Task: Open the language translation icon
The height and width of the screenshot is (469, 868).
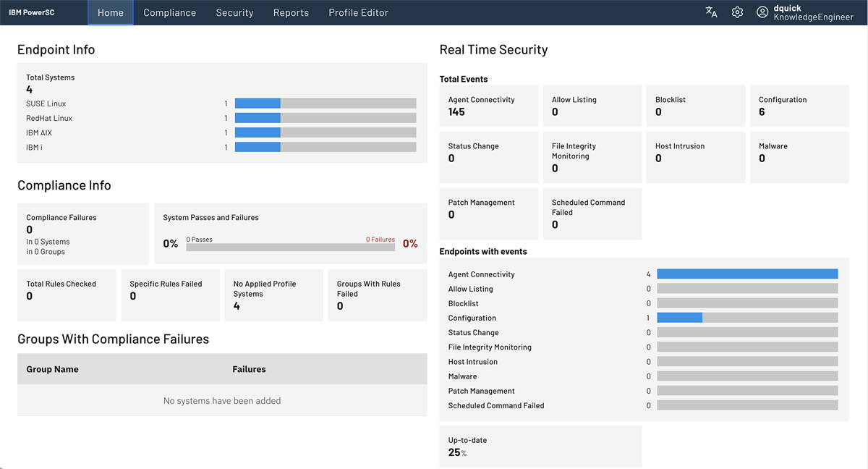Action: click(711, 12)
